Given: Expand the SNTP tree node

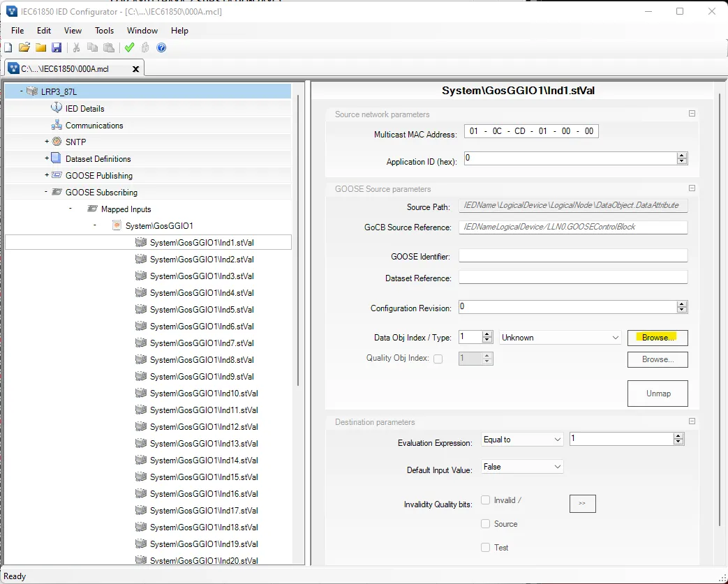Looking at the screenshot, I should click(x=47, y=142).
